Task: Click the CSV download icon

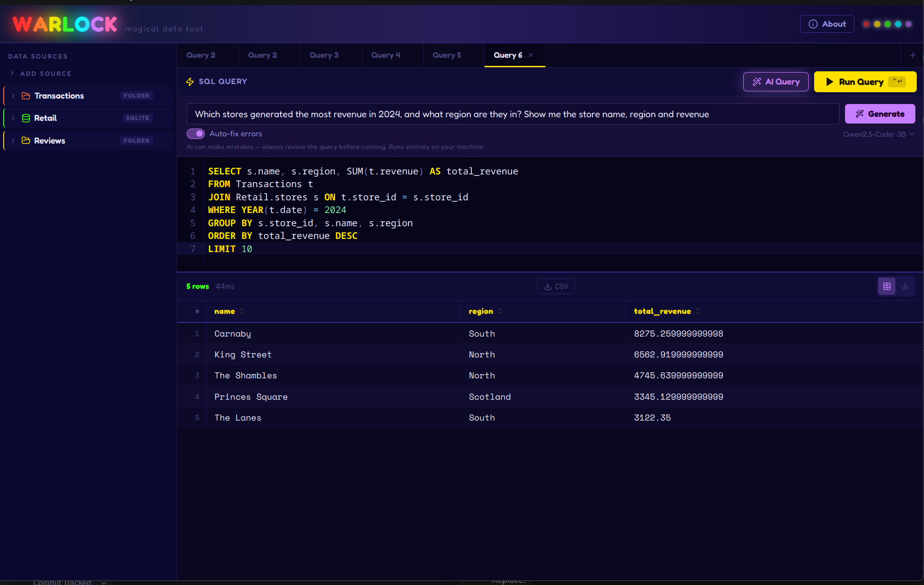Action: click(x=547, y=286)
